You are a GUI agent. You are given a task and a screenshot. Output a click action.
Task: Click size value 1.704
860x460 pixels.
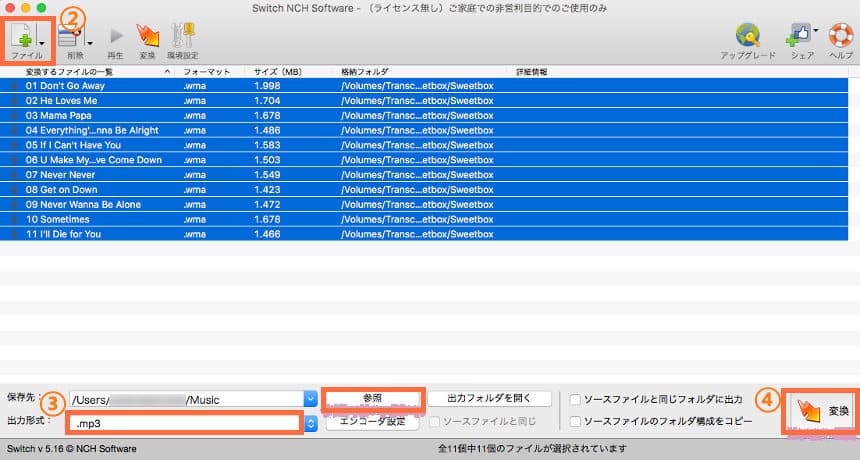[267, 100]
